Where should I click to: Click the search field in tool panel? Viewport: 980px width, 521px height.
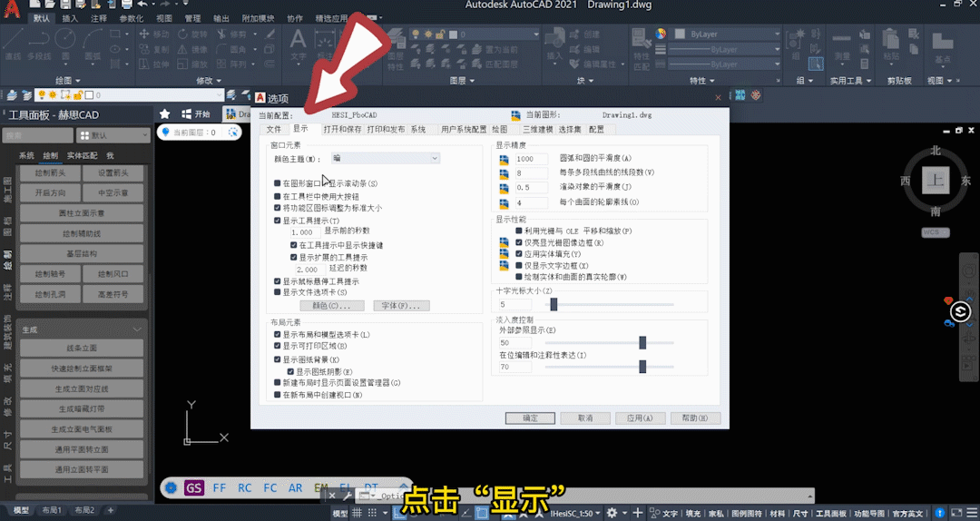pyautogui.click(x=38, y=135)
